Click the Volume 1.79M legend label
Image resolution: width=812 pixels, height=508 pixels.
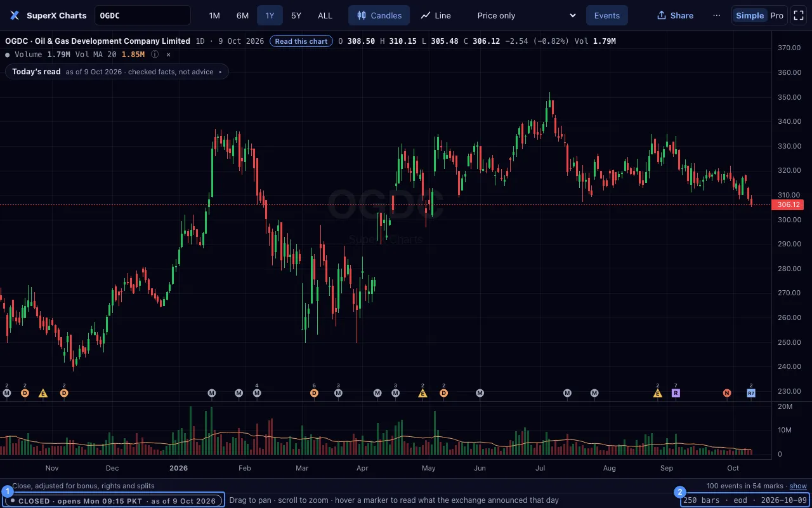click(x=42, y=55)
